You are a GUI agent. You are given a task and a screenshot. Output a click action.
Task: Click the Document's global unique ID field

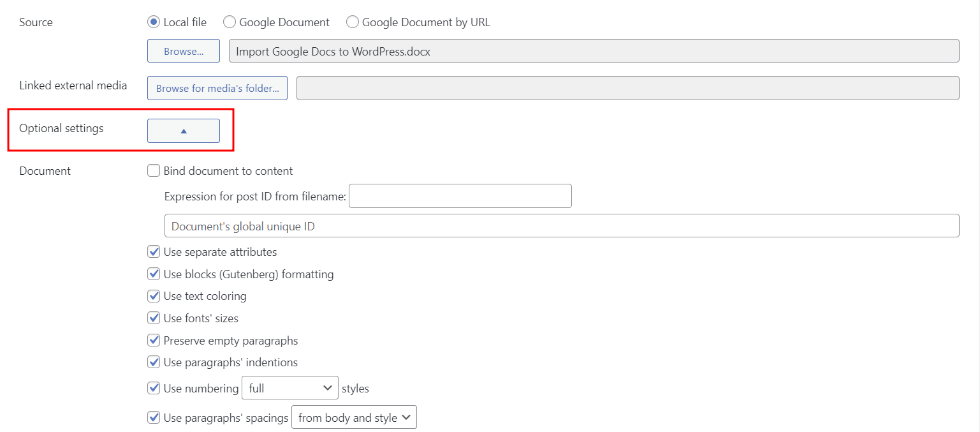pos(561,226)
